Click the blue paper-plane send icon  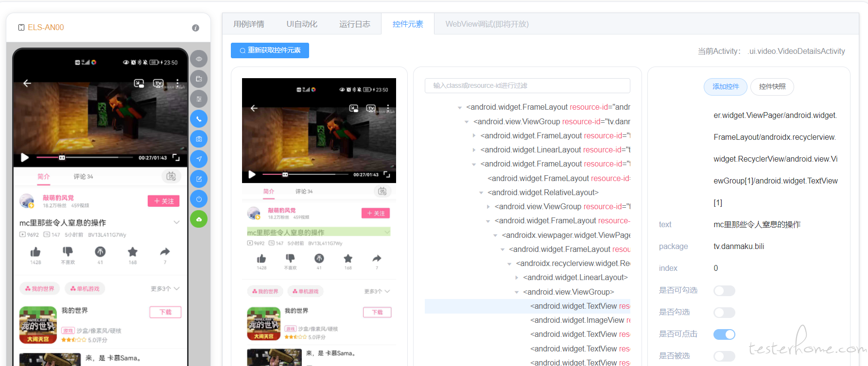pyautogui.click(x=199, y=159)
